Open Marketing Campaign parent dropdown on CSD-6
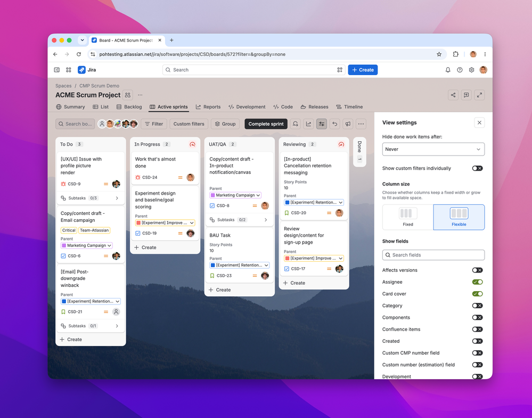The width and height of the screenshot is (532, 418). click(x=86, y=245)
